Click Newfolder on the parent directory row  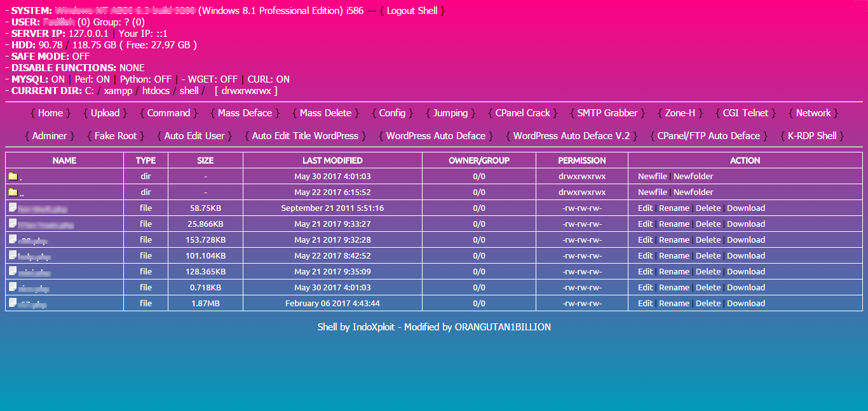point(692,192)
